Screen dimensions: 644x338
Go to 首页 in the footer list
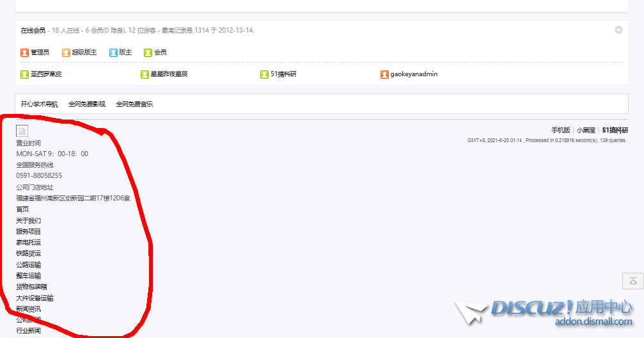pyautogui.click(x=22, y=209)
